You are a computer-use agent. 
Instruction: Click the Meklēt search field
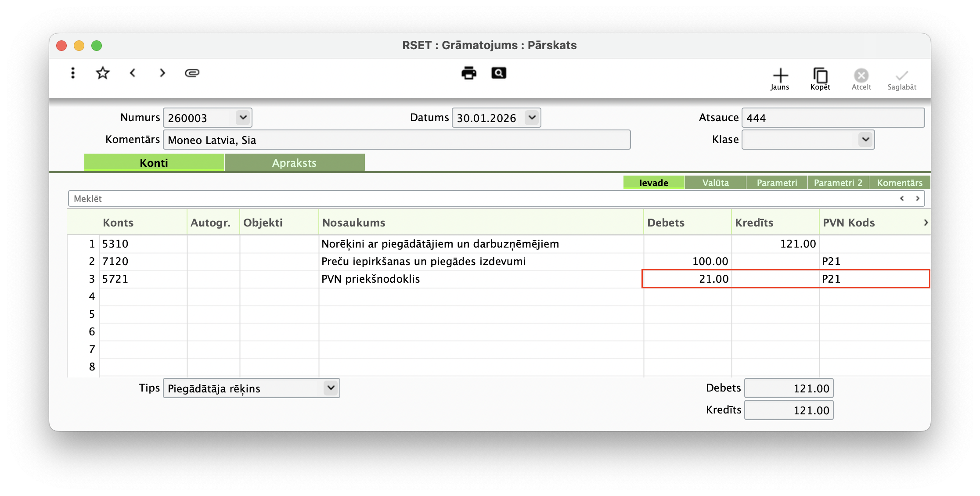pyautogui.click(x=481, y=198)
